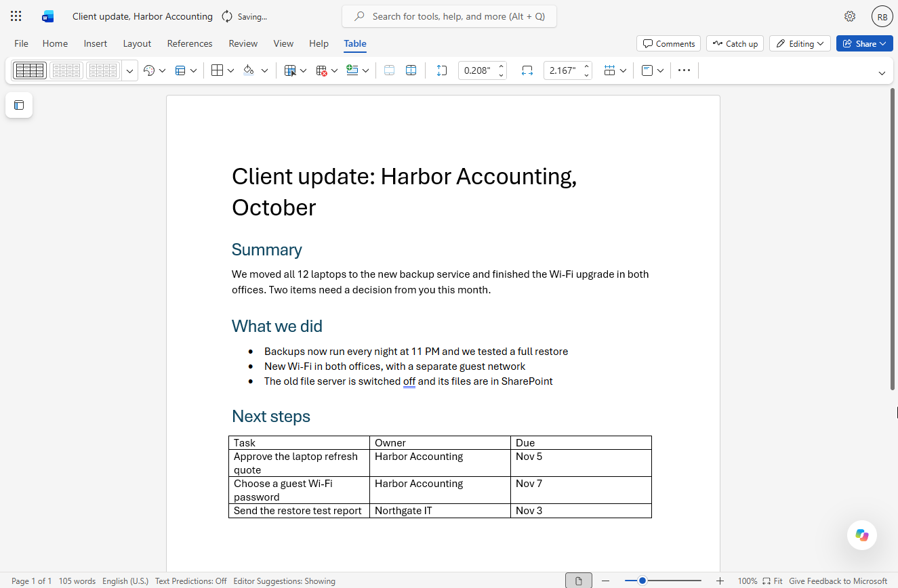Open the Copilot floating button

pos(862,535)
